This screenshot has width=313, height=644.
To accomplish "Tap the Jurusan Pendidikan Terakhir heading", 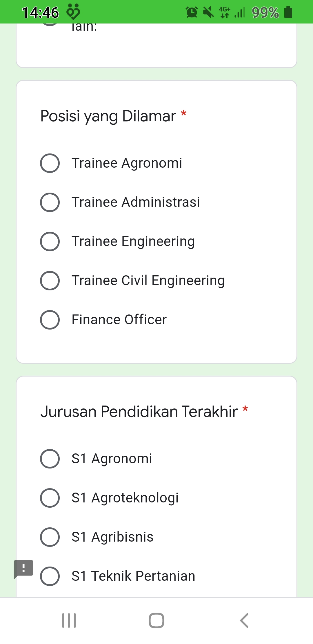I will 139,412.
